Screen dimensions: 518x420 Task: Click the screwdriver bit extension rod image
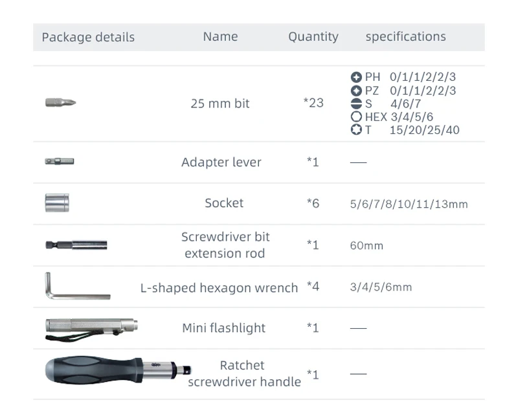point(75,245)
